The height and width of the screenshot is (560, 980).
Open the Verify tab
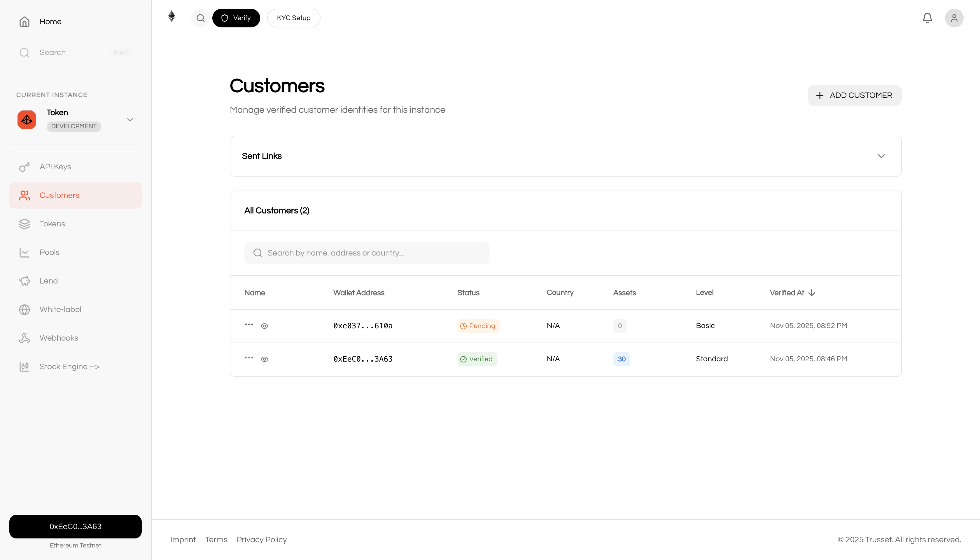(236, 18)
